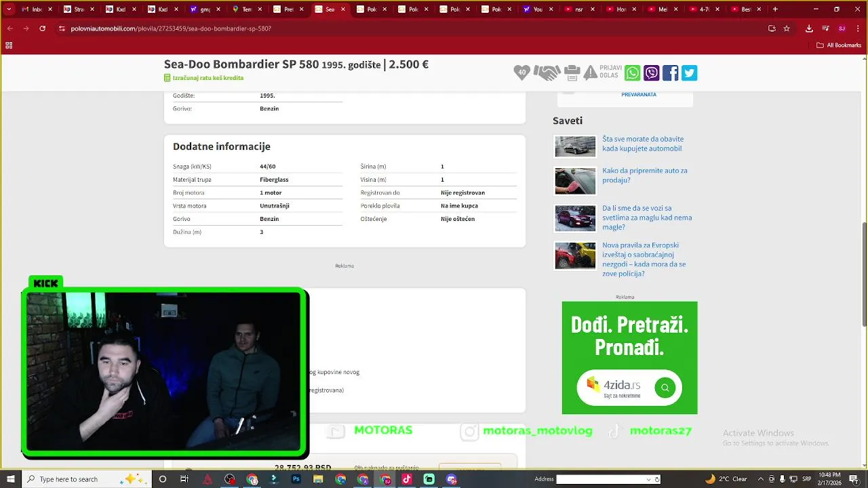
Task: Open the browser downloads icon
Action: click(x=809, y=28)
